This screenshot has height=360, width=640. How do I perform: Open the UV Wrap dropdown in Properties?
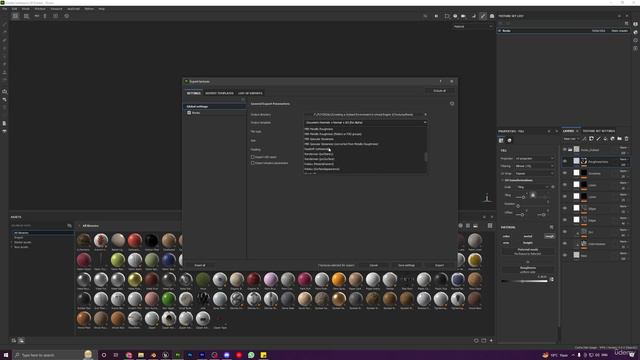pyautogui.click(x=534, y=173)
